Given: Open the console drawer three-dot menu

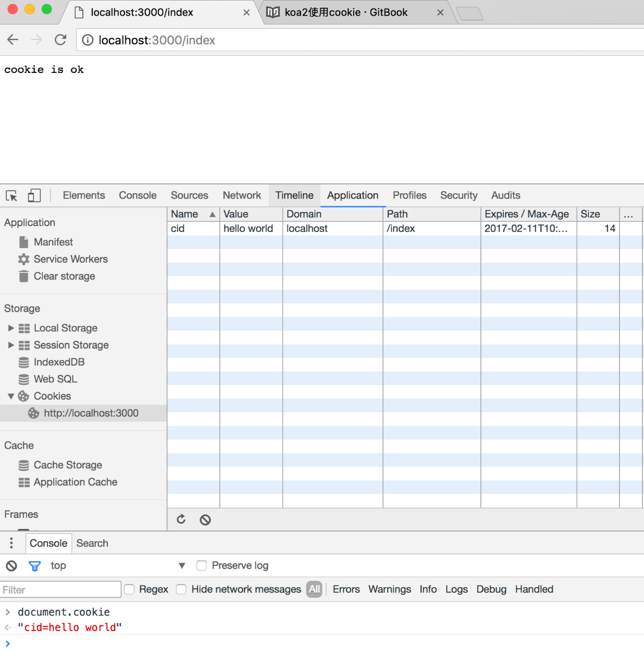Looking at the screenshot, I should coord(11,544).
